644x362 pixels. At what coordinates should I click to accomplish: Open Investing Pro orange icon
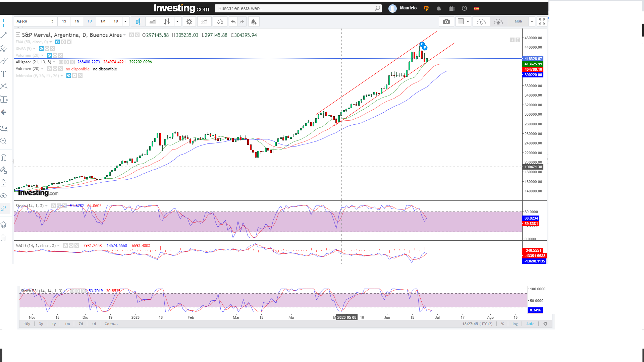click(x=426, y=8)
